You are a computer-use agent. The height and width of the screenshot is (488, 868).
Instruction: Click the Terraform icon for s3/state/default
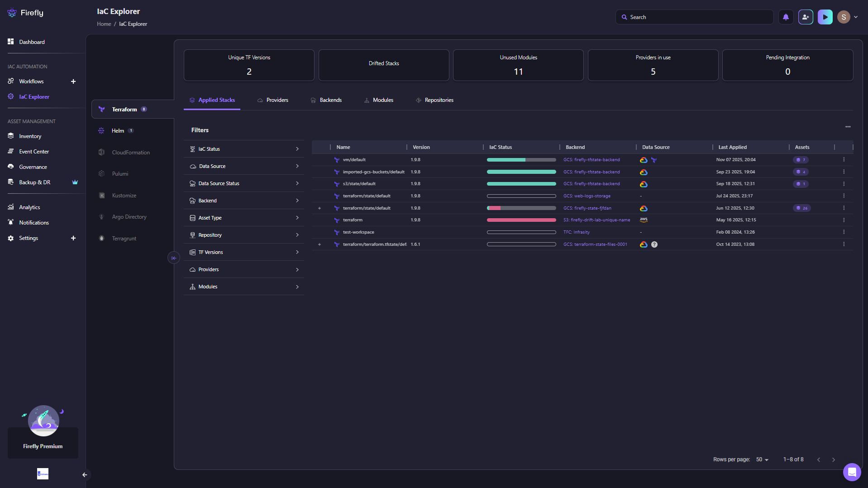pyautogui.click(x=337, y=184)
